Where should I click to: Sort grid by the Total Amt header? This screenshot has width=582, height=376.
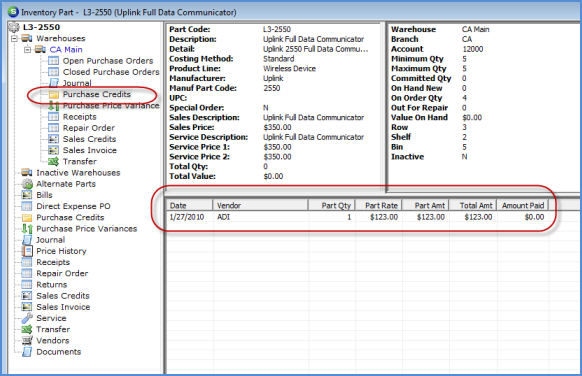pos(473,205)
